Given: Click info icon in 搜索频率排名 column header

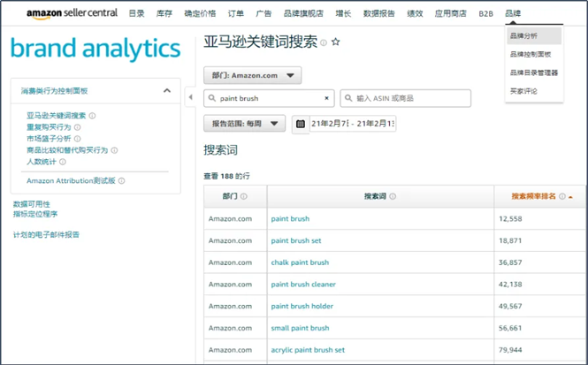Looking at the screenshot, I should coord(562,196).
